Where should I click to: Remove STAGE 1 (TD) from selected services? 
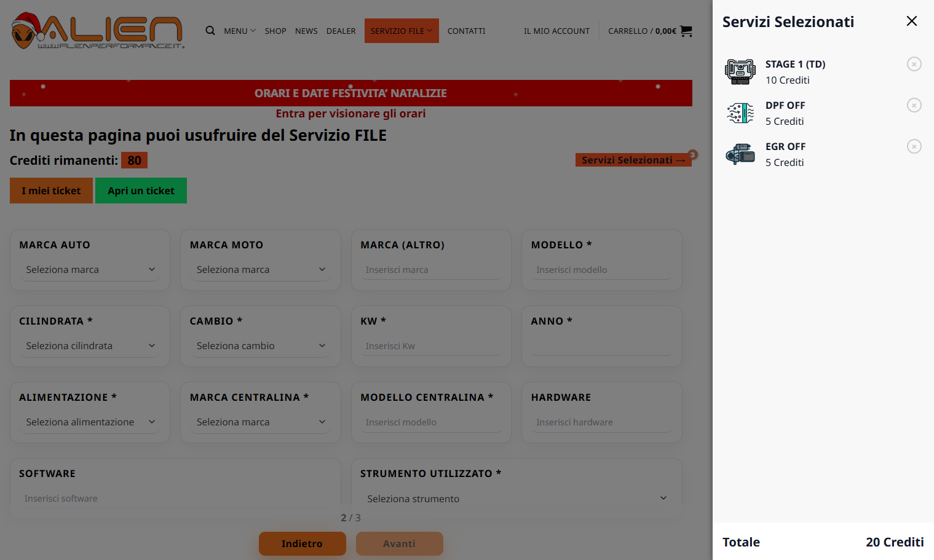click(914, 64)
